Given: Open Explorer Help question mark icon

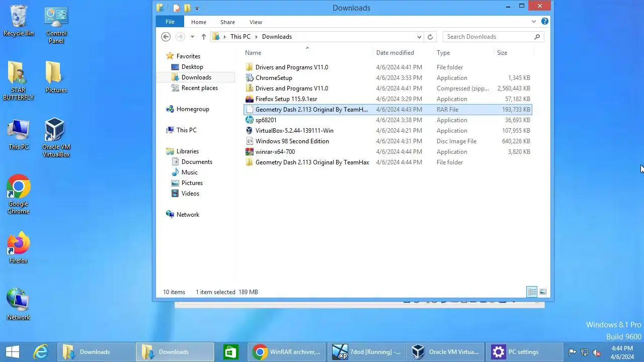Looking at the screenshot, I should tap(545, 22).
